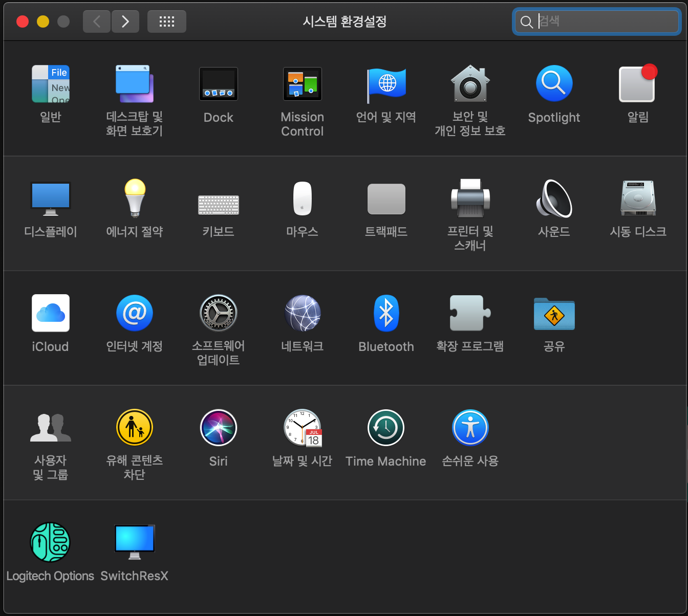Open 트랙패드 trackpad preferences
Screen dimensions: 688x616
386,199
